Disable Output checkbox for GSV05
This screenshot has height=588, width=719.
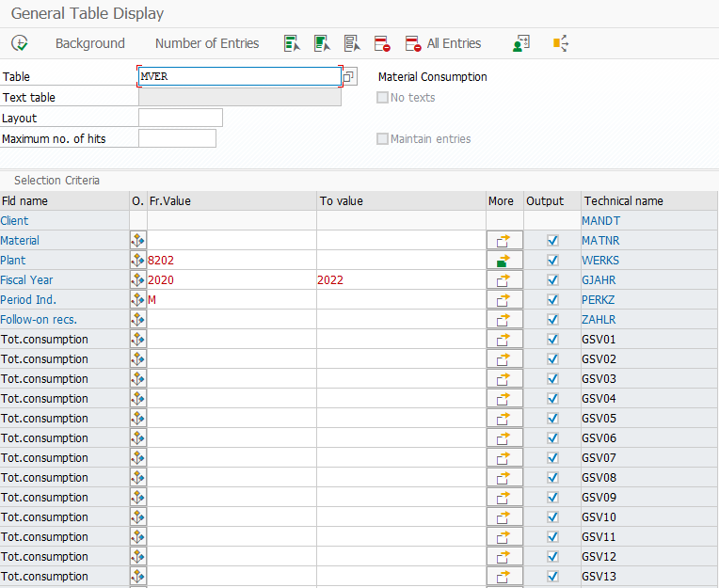coord(552,419)
